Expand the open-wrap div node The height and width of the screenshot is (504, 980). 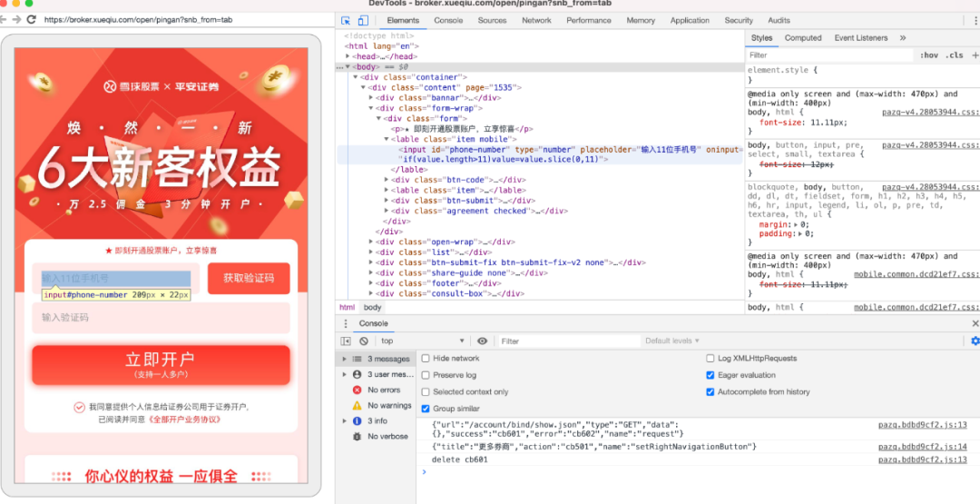[371, 242]
